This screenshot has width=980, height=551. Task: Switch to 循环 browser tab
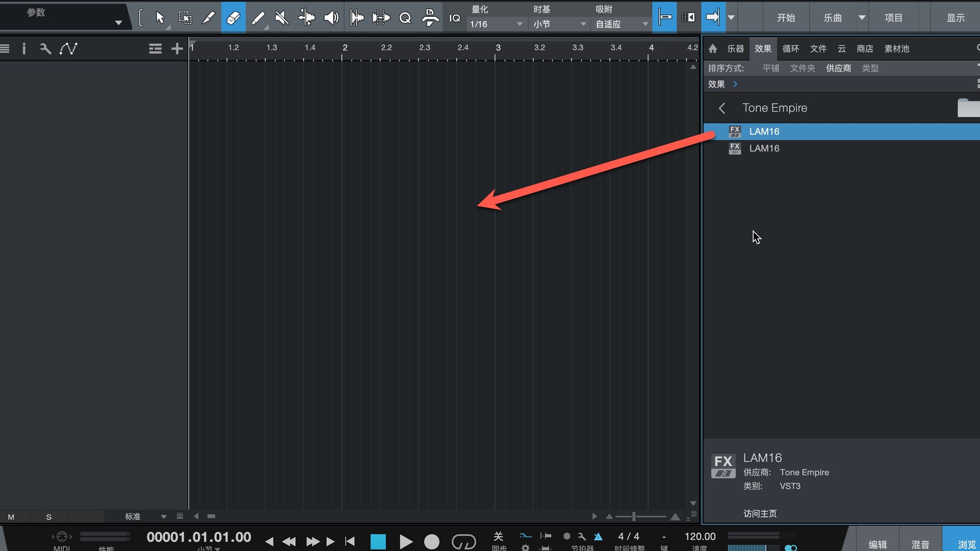[790, 48]
